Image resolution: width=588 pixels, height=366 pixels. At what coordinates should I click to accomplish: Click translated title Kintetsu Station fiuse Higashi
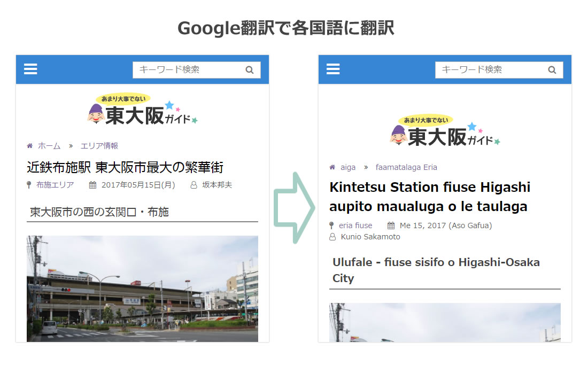pyautogui.click(x=430, y=197)
